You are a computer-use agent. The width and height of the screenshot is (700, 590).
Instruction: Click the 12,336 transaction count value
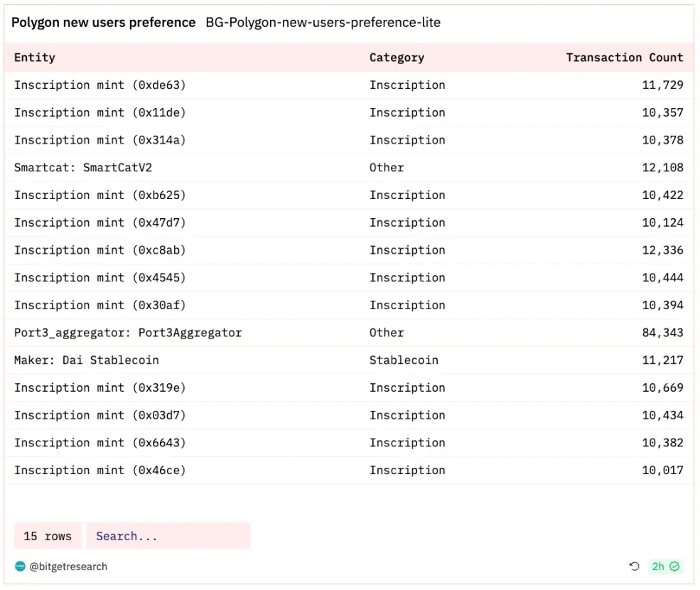click(x=662, y=250)
